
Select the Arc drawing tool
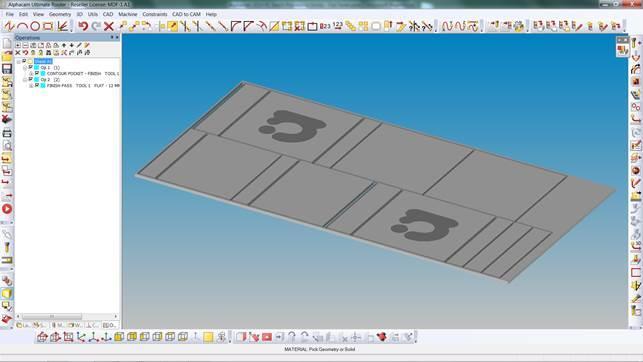(x=23, y=27)
